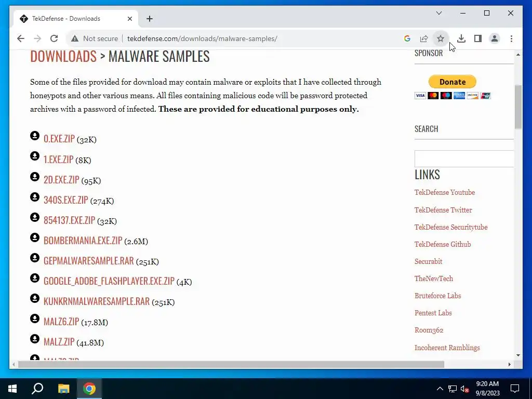Click the download icon beside KUNKRNMALWARESAMPLE.RAR
This screenshot has height=399, width=532.
pyautogui.click(x=35, y=298)
